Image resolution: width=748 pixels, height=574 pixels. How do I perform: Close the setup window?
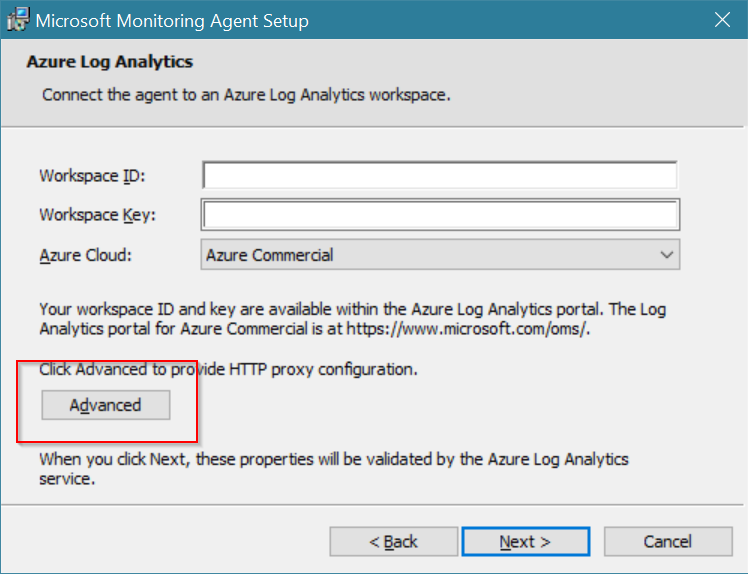(x=722, y=20)
